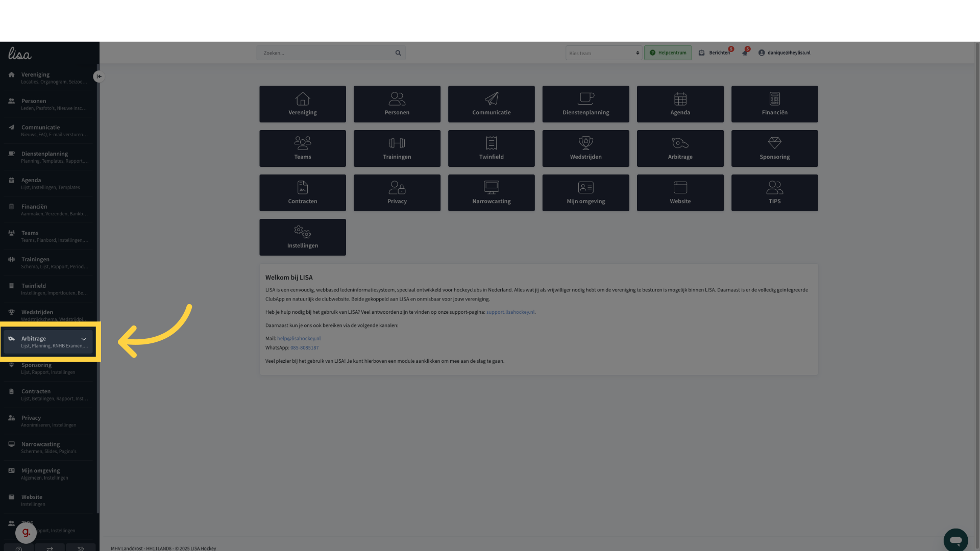Screen dimensions: 980x551
Task: Select Privacy in the sidebar
Action: [x=48, y=421]
